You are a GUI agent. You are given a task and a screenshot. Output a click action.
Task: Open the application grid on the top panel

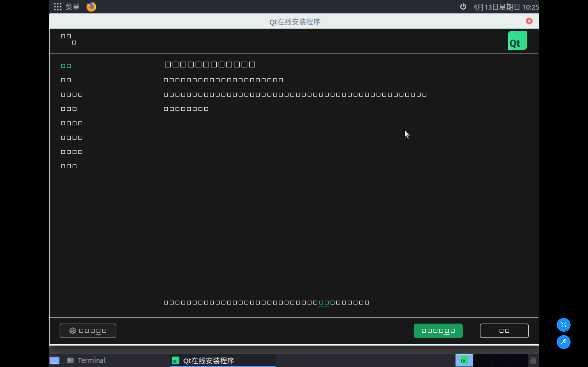tap(57, 7)
